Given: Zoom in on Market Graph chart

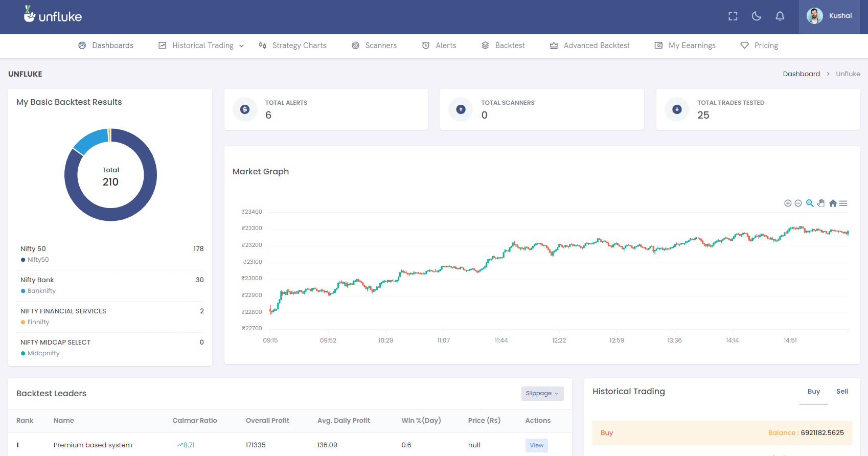Looking at the screenshot, I should 788,203.
